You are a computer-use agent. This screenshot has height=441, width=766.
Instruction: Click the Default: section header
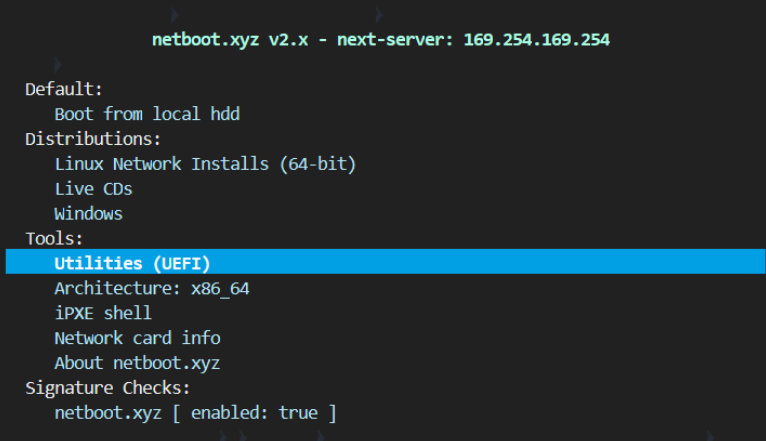tap(64, 89)
